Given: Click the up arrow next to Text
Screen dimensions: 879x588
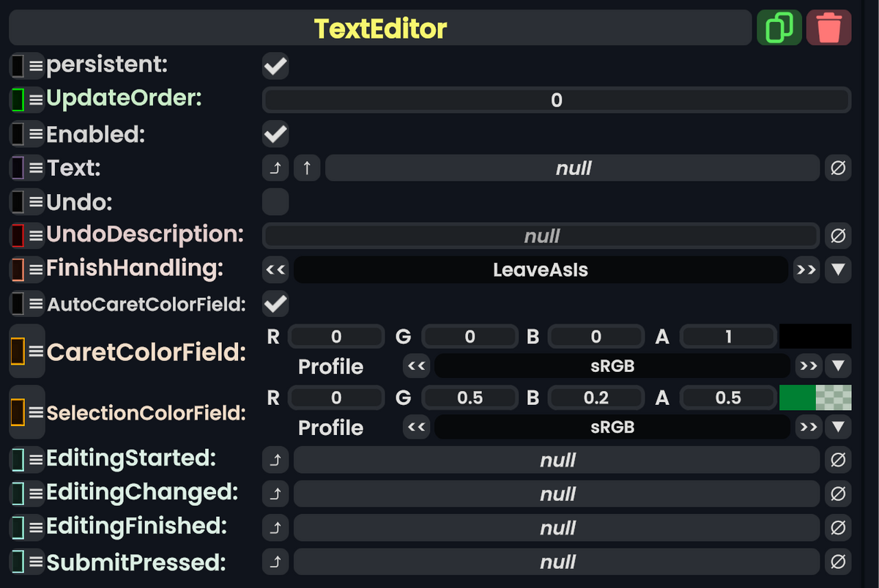Looking at the screenshot, I should [306, 168].
